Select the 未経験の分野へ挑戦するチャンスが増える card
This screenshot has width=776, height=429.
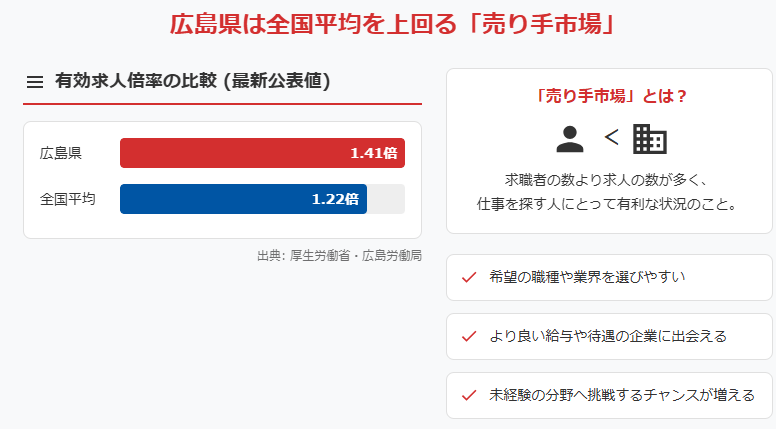pyautogui.click(x=609, y=395)
